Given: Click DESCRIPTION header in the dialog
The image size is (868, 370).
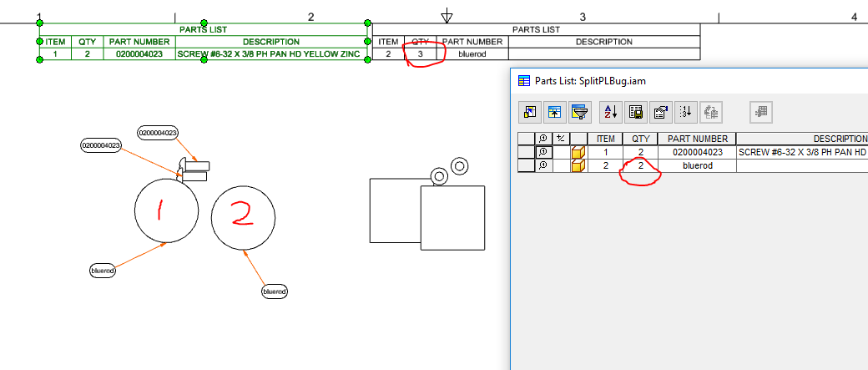Looking at the screenshot, I should click(x=802, y=139).
